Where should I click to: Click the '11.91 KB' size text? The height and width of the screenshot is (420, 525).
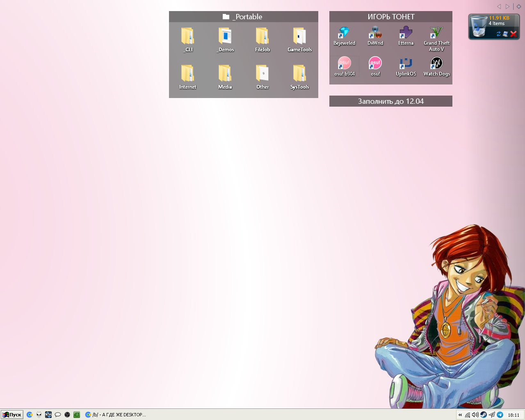click(499, 18)
